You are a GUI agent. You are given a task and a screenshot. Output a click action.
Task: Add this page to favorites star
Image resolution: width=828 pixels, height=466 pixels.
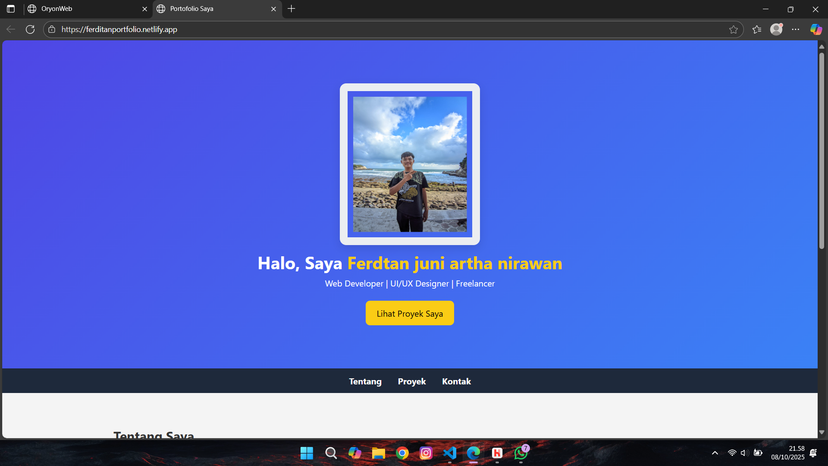click(x=733, y=30)
